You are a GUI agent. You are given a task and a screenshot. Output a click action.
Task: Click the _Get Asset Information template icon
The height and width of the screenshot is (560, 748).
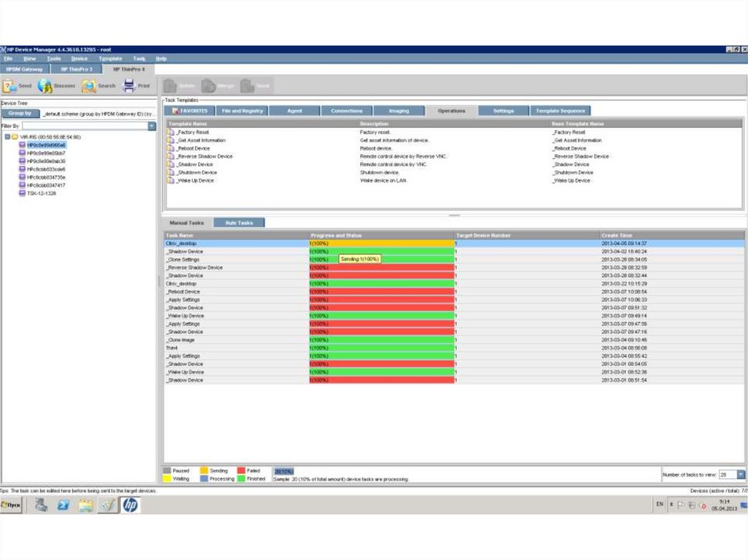[x=171, y=140]
